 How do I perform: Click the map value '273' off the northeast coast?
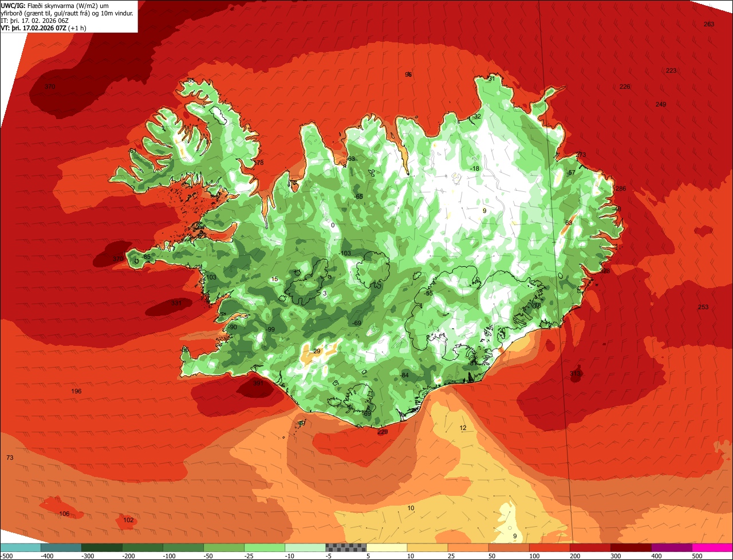(x=581, y=155)
